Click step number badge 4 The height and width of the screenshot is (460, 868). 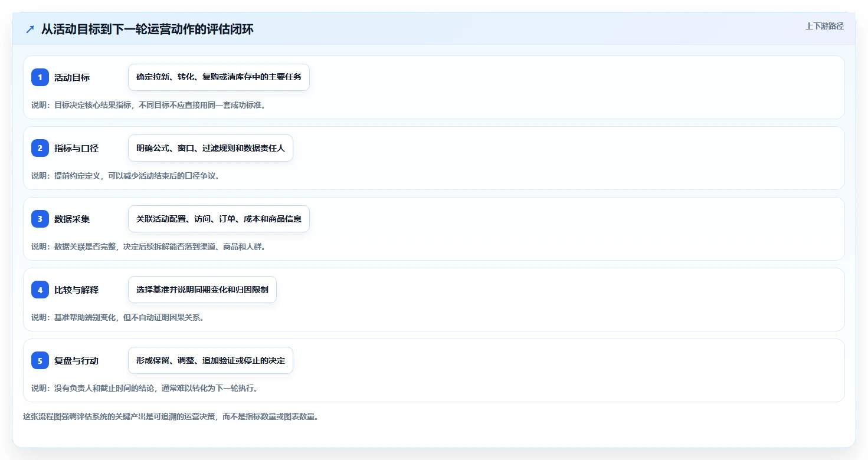point(40,290)
